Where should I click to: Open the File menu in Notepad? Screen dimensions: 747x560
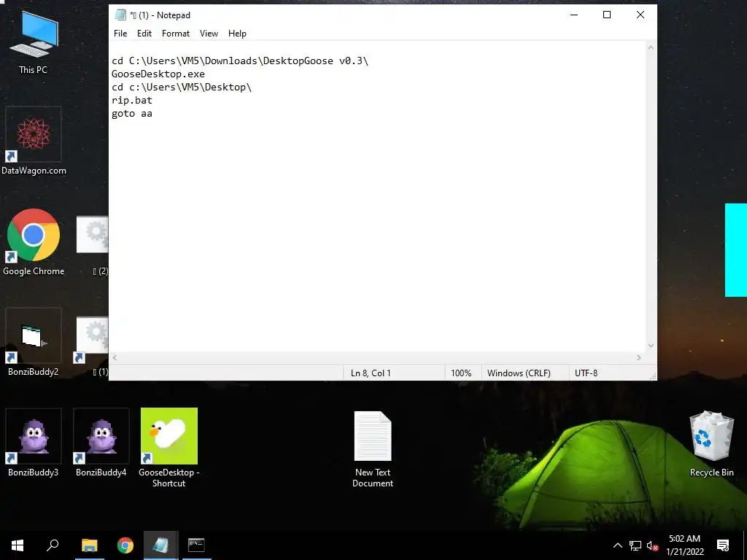point(120,34)
